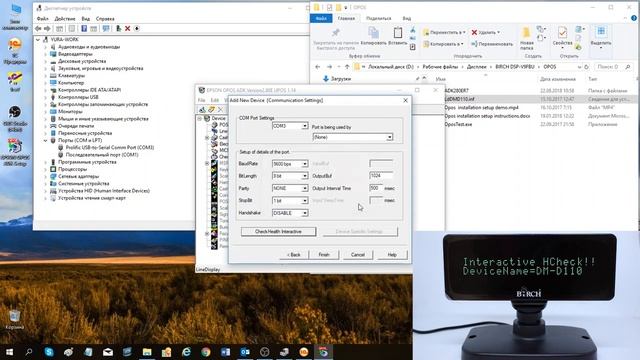The width and height of the screenshot is (640, 360).
Task: Open COM port dropdown showing COM3
Action: pos(290,126)
